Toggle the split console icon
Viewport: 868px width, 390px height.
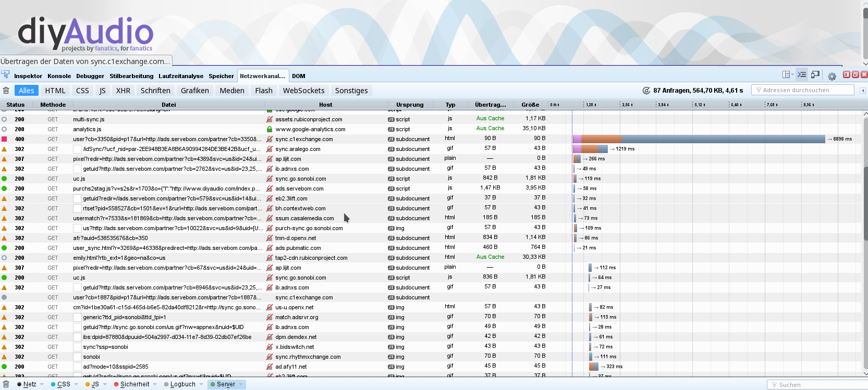[x=802, y=74]
